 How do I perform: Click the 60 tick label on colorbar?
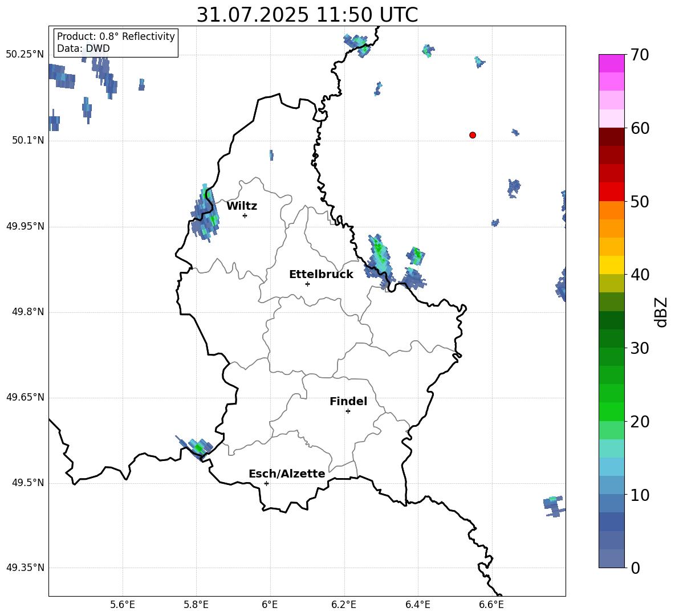click(x=640, y=128)
